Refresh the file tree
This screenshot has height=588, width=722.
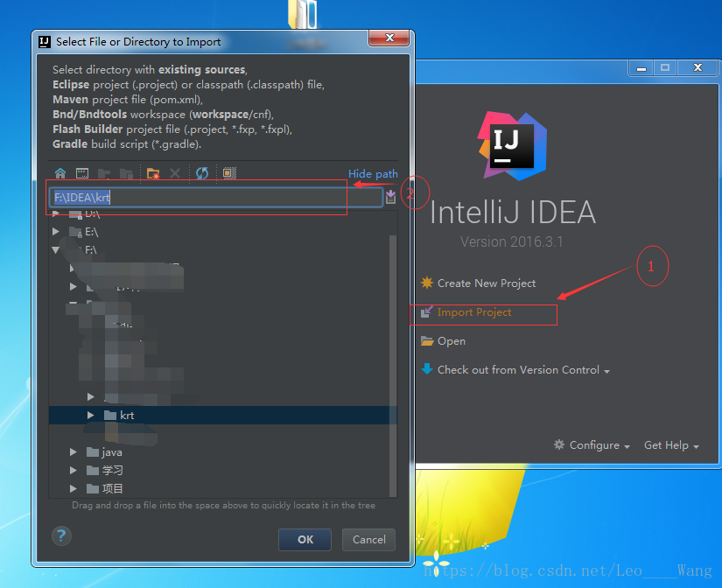pos(202,173)
